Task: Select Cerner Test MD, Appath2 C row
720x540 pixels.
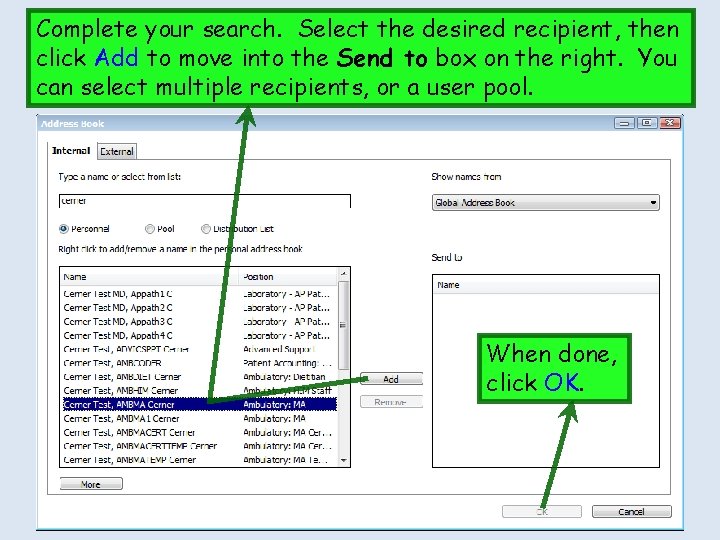Action: pyautogui.click(x=199, y=308)
